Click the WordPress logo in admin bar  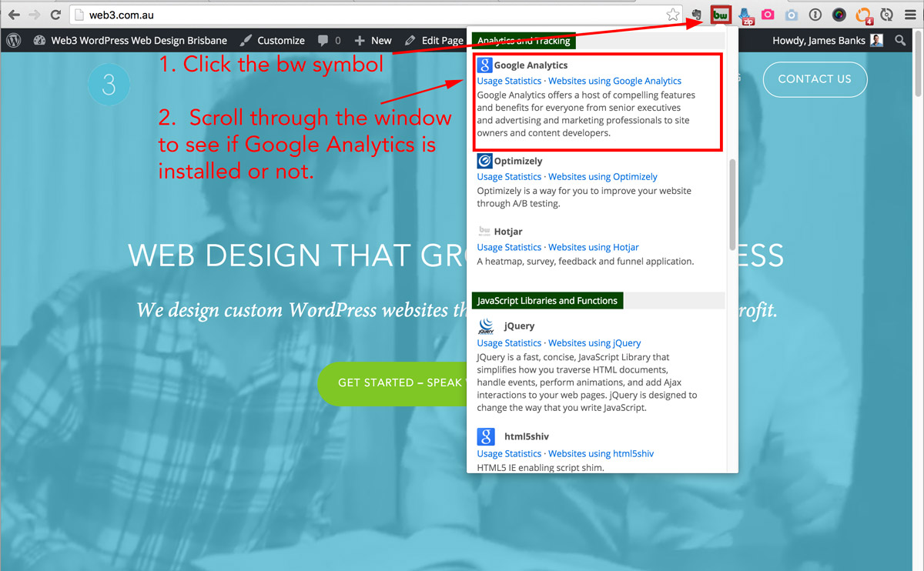point(14,40)
